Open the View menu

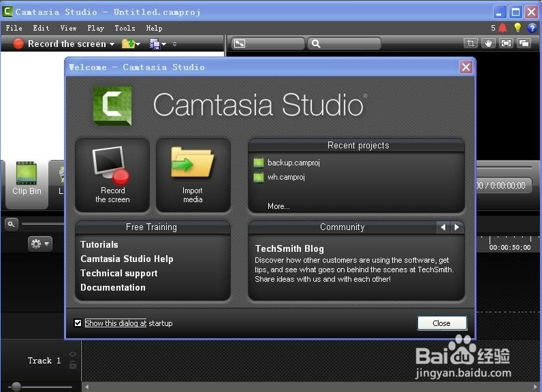point(69,28)
